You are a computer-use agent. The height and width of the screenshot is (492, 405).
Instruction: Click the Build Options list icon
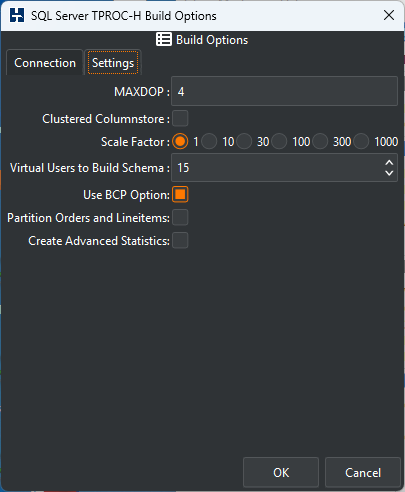(164, 40)
